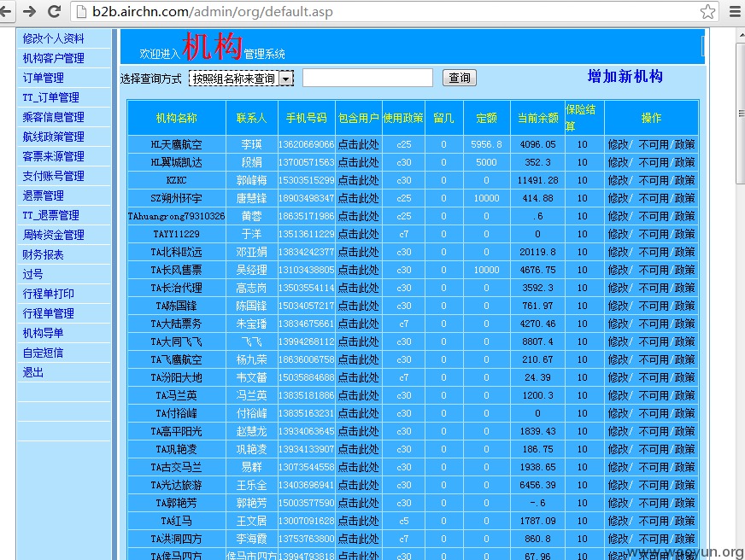Viewport: 745px width, 560px height.
Task: Click 不可用 in TA陈国锋 row
Action: pos(654,306)
